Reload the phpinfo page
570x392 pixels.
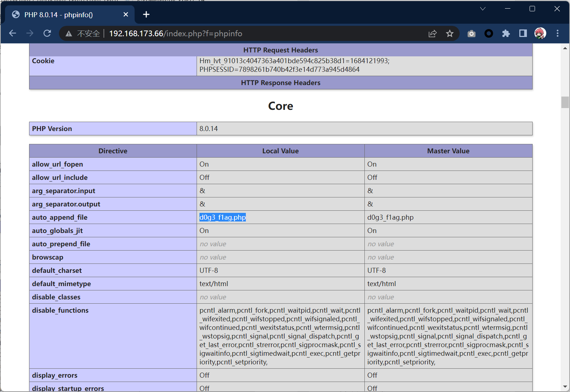click(47, 33)
